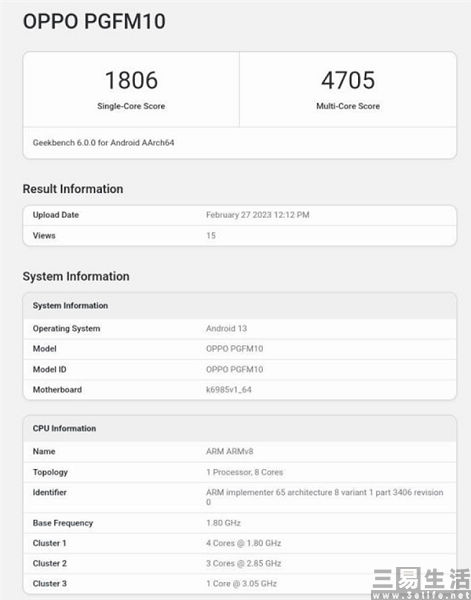Select the 4 Cores @ 1.80 GHz value

[244, 543]
